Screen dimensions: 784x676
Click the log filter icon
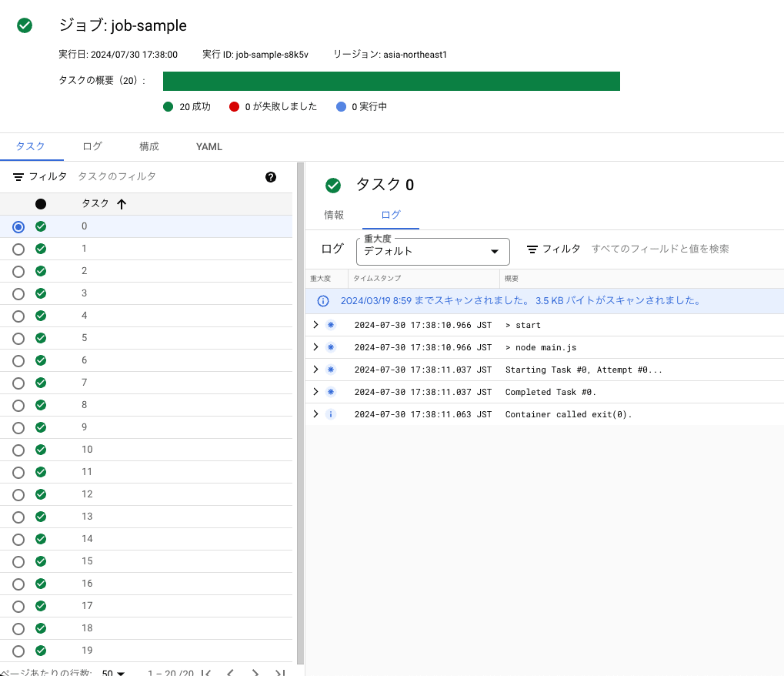pos(532,249)
